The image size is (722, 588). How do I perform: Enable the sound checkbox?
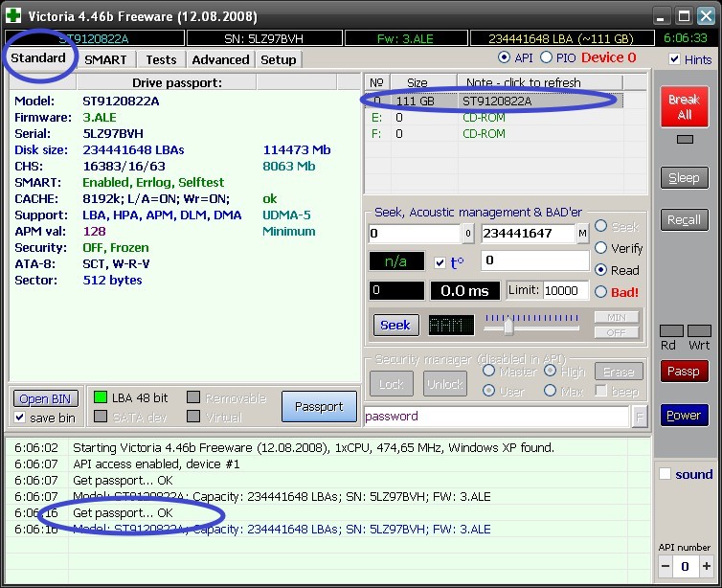click(666, 474)
